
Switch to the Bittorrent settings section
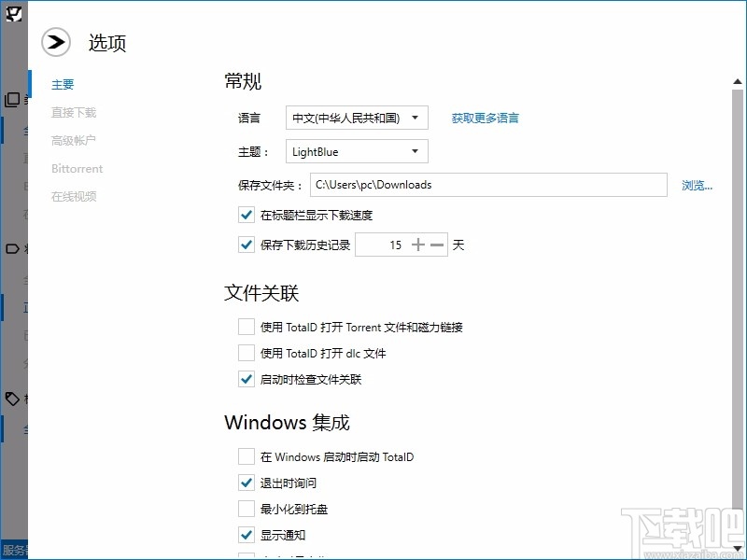[x=77, y=168]
